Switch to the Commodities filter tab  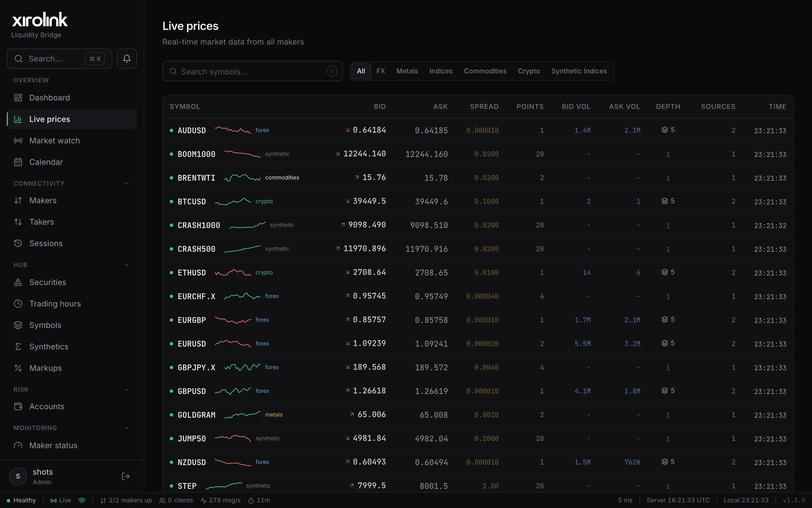point(485,71)
